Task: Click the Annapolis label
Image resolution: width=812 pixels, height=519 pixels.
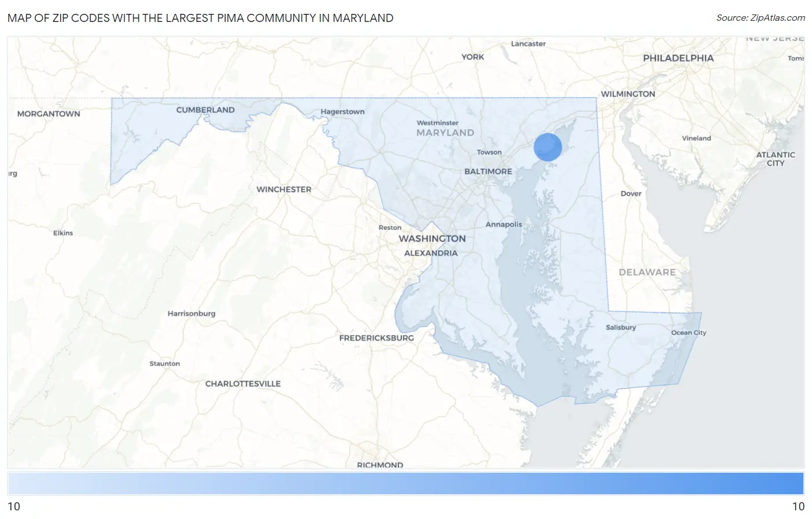Action: tap(504, 225)
